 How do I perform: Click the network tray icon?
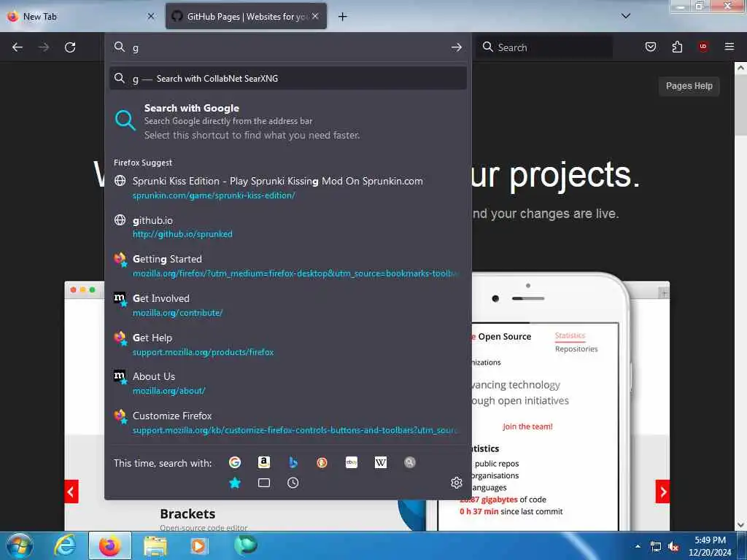(x=656, y=547)
